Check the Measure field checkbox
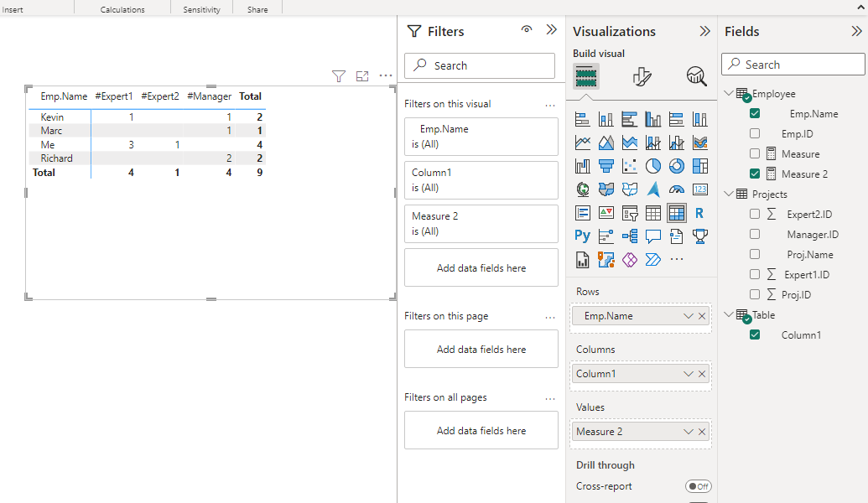This screenshot has height=503, width=868. 755,153
